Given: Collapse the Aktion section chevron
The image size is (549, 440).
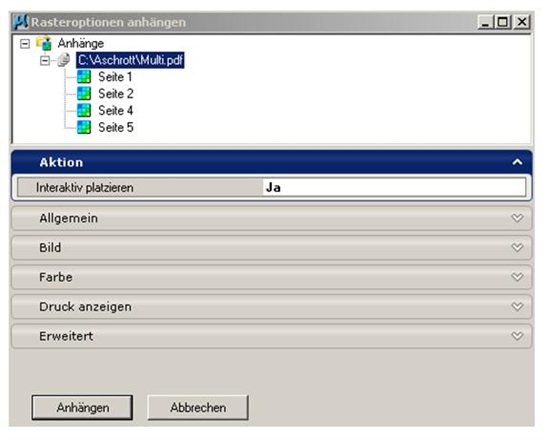Looking at the screenshot, I should pyautogui.click(x=517, y=162).
